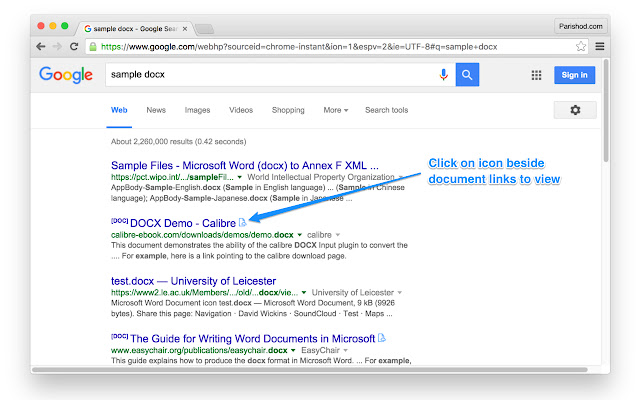Image resolution: width=640 pixels, height=400 pixels.
Task: Click the About 2,280,000 results text
Action: click(x=178, y=142)
